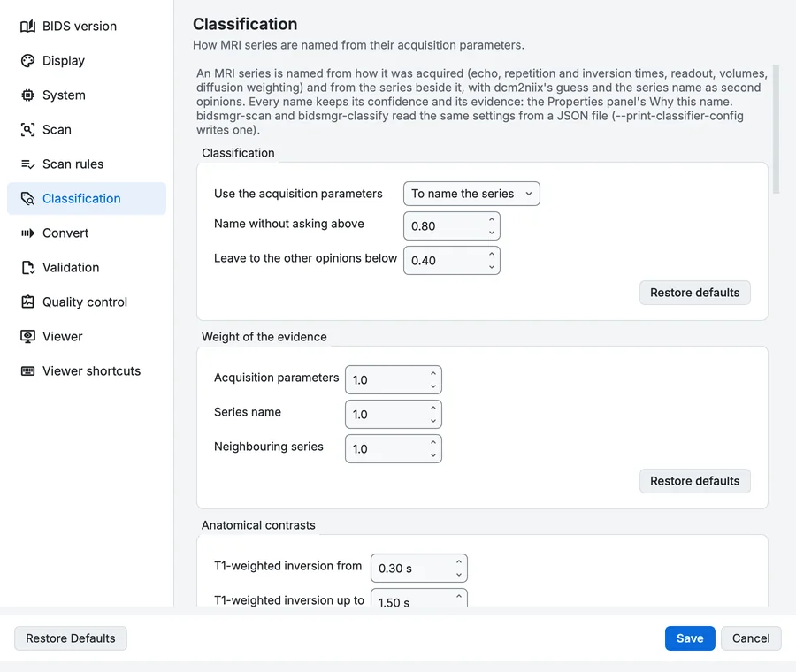Click the Acquisition parameters 1.0 field
Image resolution: width=796 pixels, height=672 pixels.
click(394, 379)
